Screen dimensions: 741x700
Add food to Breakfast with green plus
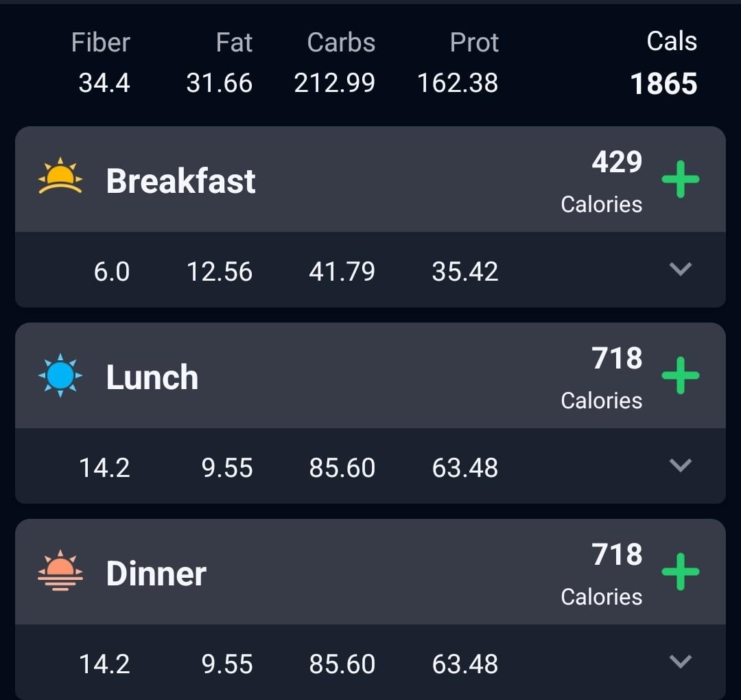[x=680, y=179]
